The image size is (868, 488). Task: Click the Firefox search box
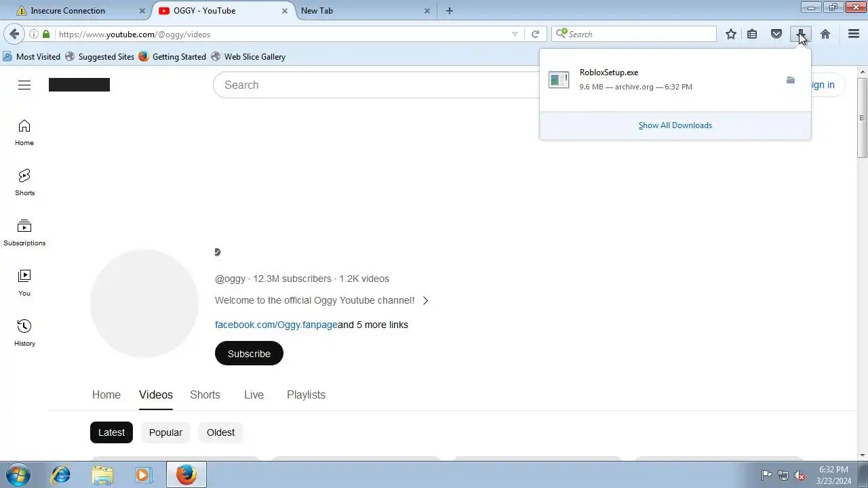coord(635,34)
